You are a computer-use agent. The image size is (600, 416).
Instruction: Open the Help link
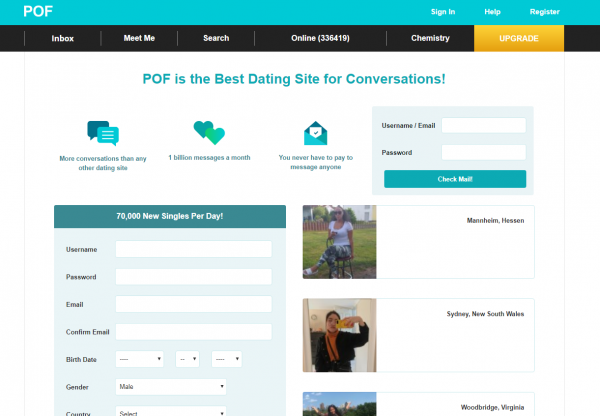pos(492,12)
